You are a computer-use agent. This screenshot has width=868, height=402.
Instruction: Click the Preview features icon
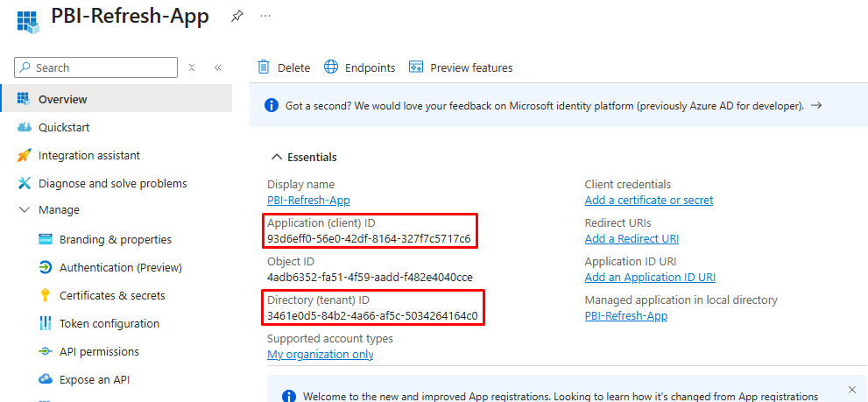(416, 67)
